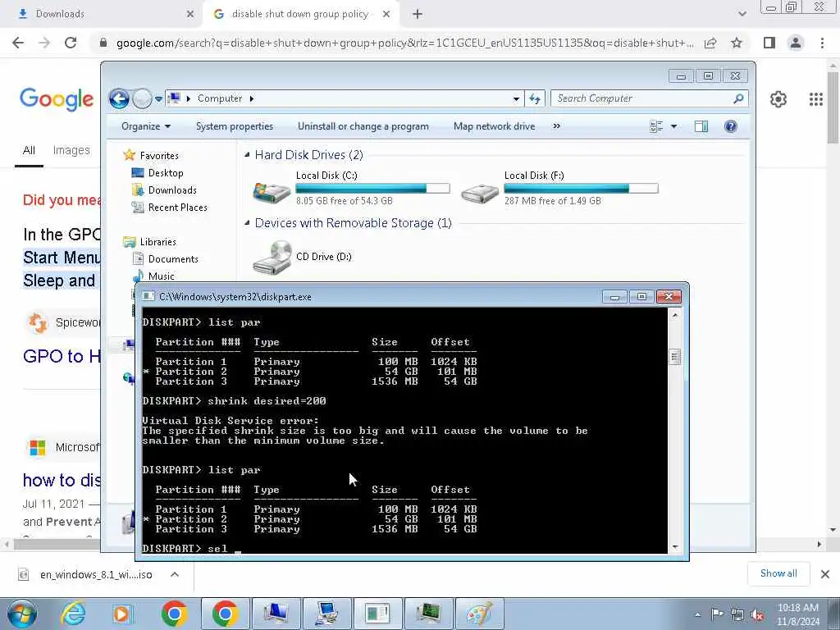
Task: Expand the view options dropdown arrow
Action: click(x=674, y=126)
